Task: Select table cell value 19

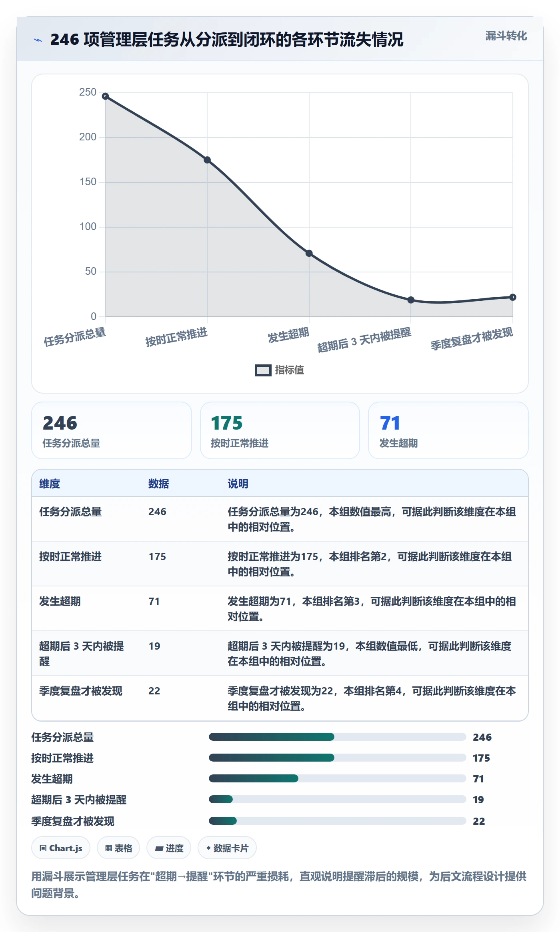Action: 154,646
